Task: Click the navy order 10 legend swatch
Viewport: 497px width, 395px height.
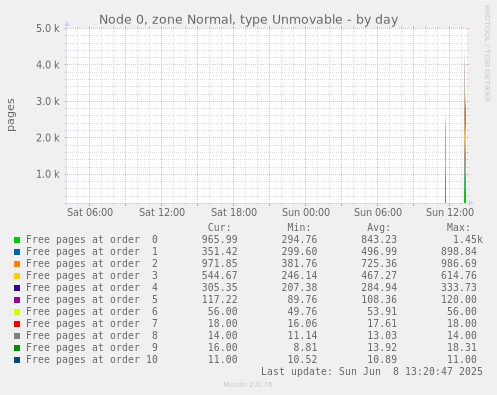Action: pyautogui.click(x=17, y=360)
